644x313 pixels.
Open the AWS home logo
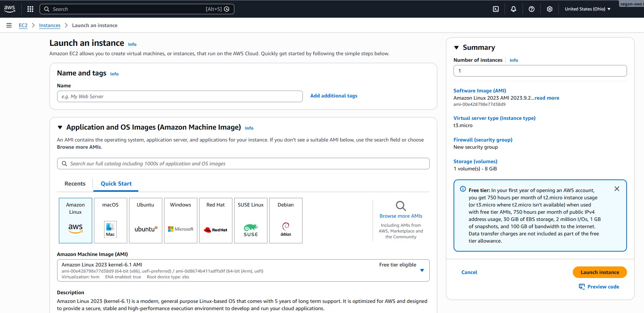[10, 9]
